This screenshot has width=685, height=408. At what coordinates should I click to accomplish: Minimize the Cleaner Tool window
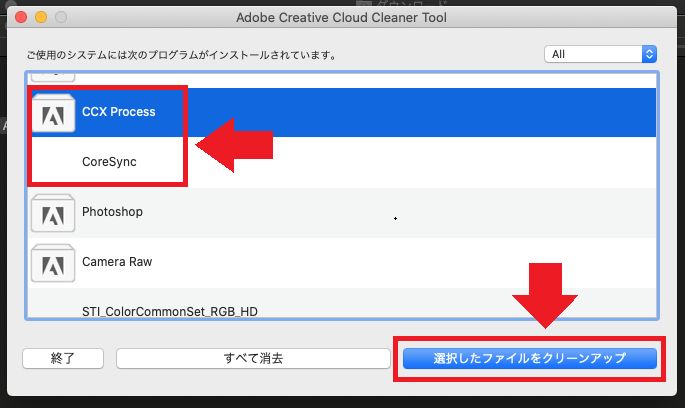point(41,17)
